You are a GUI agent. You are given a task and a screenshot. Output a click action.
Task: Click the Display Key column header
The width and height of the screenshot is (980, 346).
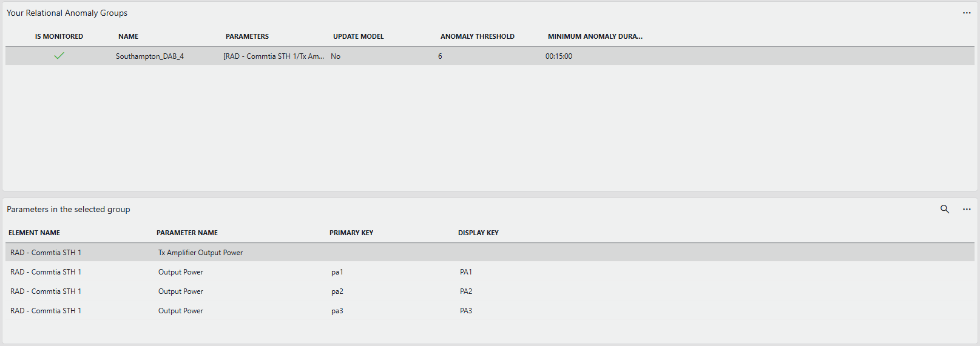click(478, 233)
